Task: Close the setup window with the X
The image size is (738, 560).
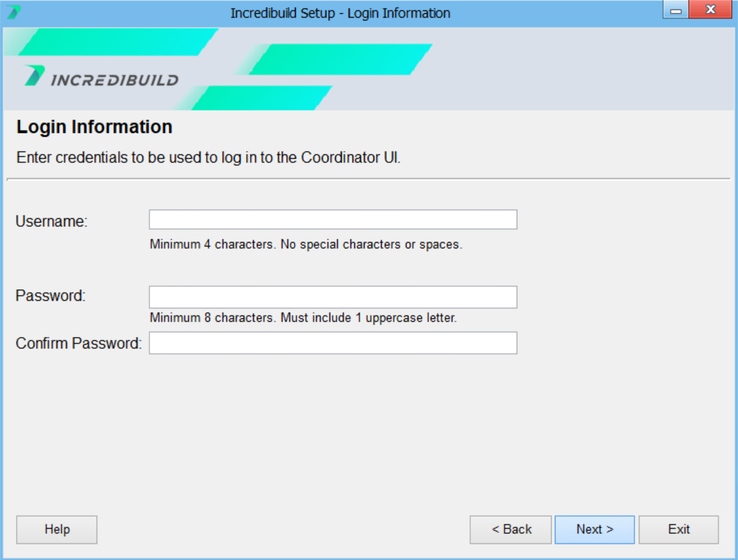Action: (x=711, y=10)
